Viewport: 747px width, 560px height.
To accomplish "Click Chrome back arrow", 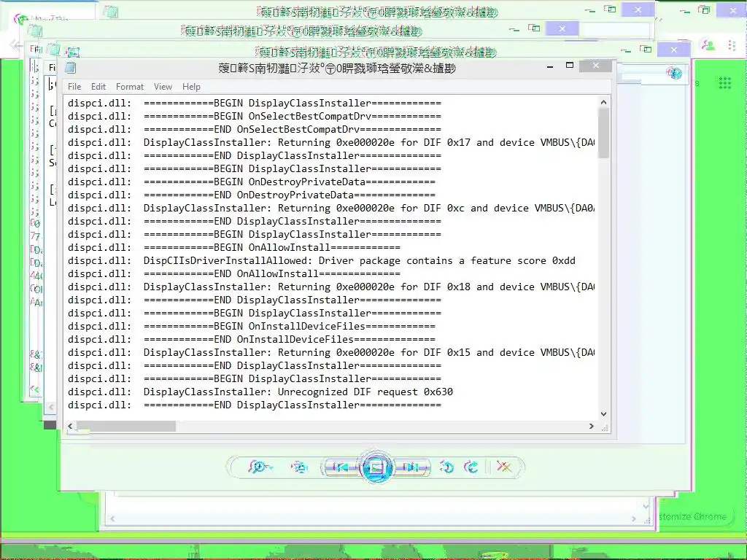I will [15, 46].
